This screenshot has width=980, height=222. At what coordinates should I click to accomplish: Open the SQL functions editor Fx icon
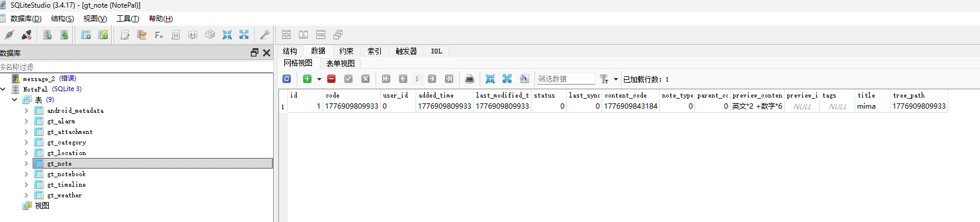click(159, 35)
